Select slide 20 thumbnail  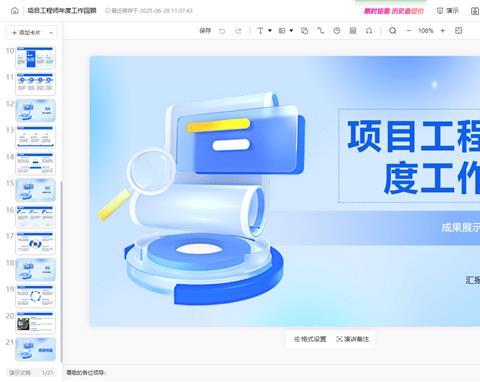pyautogui.click(x=35, y=323)
